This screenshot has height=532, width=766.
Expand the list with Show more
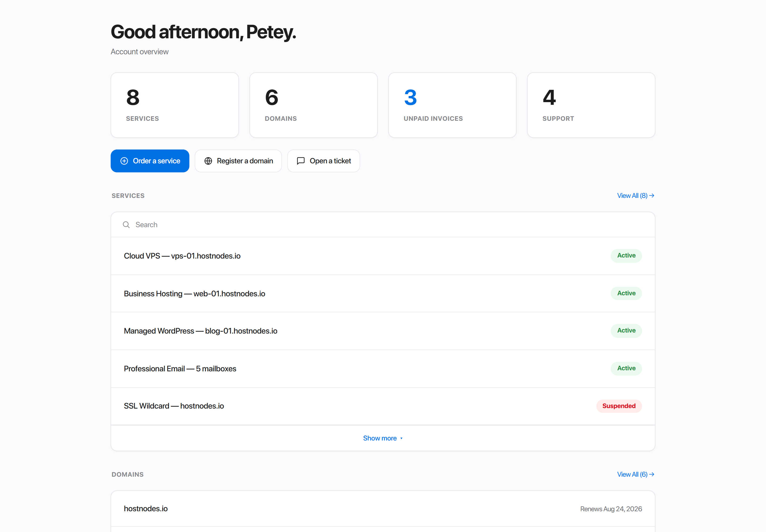(x=383, y=438)
